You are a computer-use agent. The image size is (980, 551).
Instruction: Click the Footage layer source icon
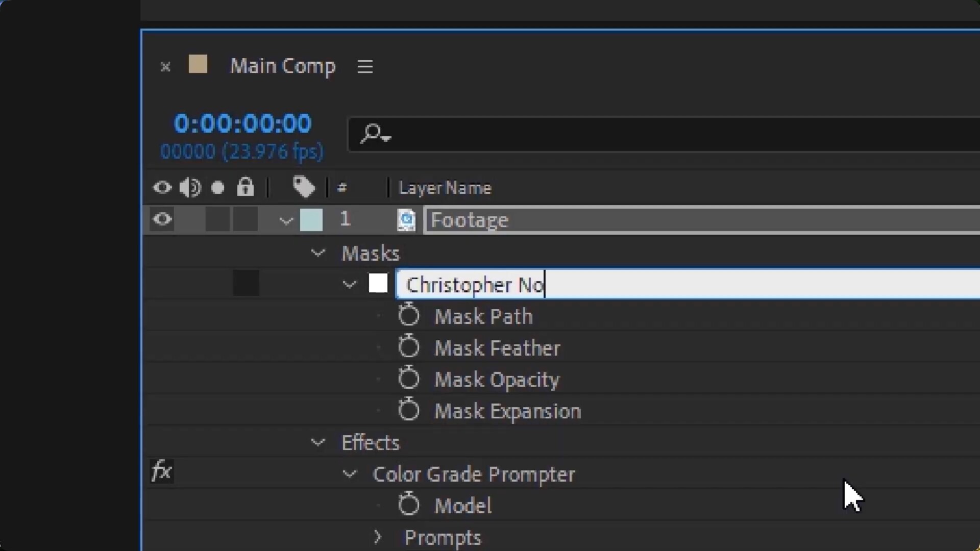406,220
